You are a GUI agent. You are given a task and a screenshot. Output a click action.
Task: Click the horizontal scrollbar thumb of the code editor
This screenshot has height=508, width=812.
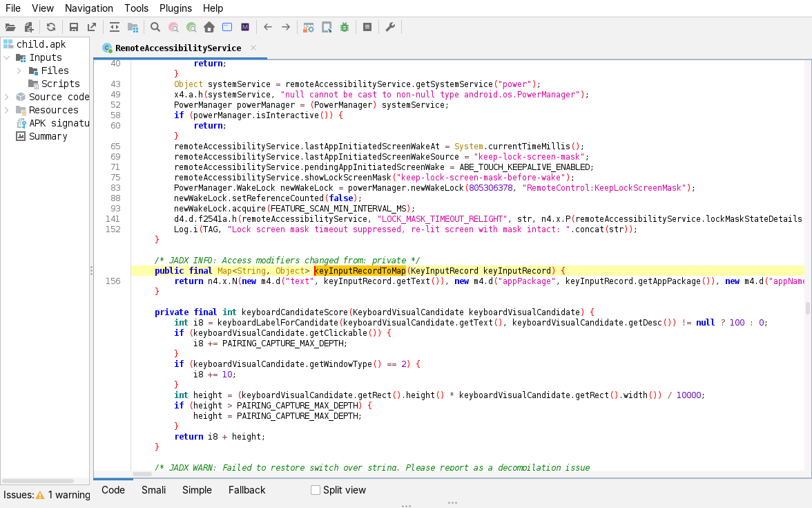(142, 474)
